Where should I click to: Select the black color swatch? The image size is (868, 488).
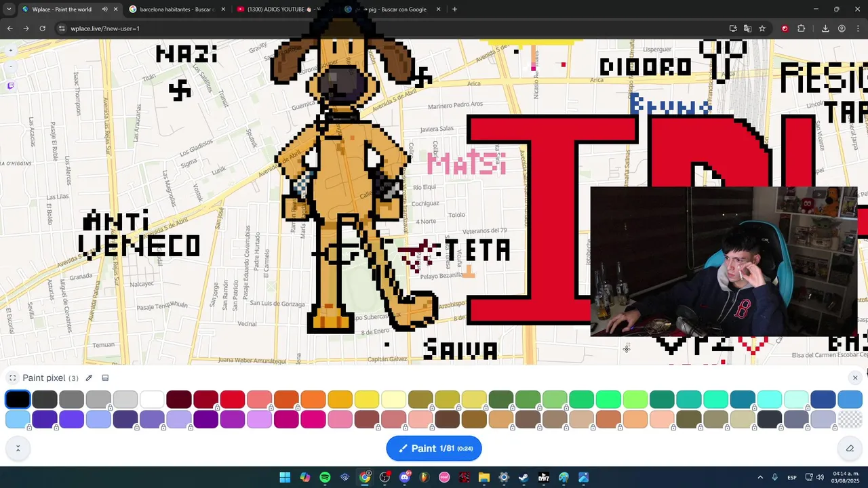18,399
